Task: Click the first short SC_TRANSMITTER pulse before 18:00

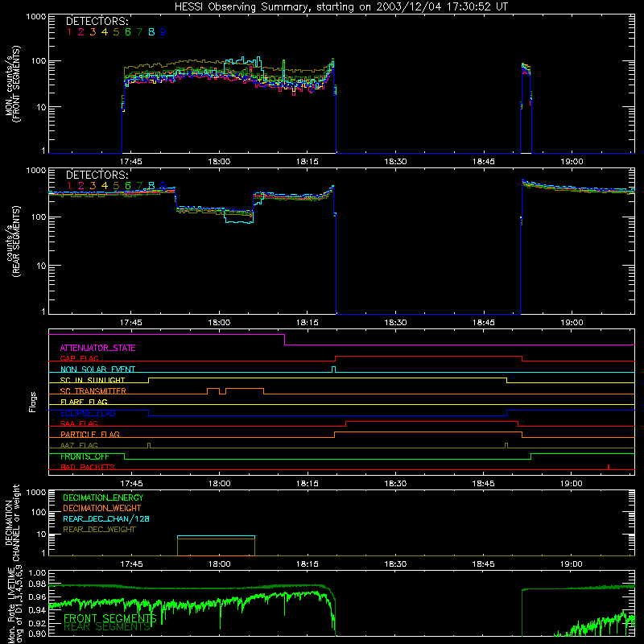Action: click(x=213, y=390)
